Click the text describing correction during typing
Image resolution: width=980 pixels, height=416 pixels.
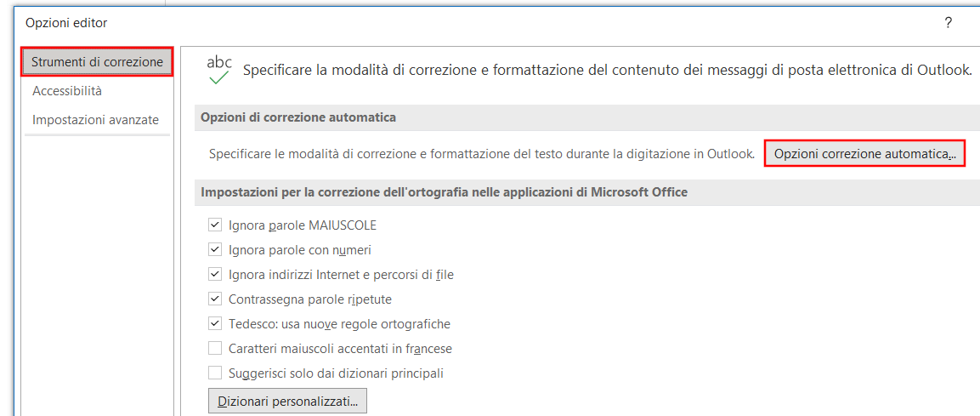coord(481,154)
